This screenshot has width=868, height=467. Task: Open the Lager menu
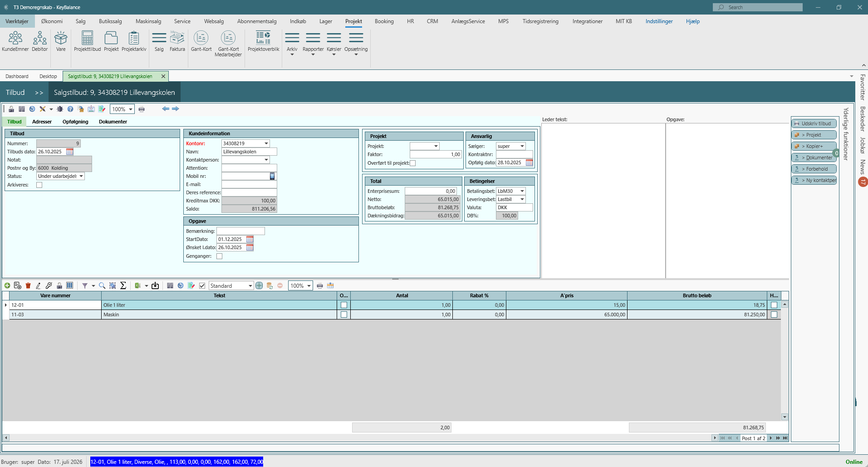pyautogui.click(x=326, y=21)
